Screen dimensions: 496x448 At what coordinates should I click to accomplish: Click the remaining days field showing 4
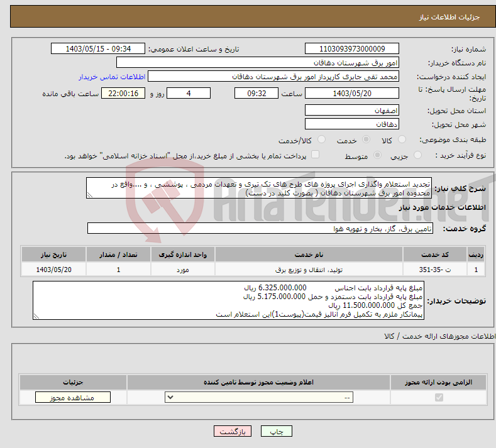tap(189, 93)
